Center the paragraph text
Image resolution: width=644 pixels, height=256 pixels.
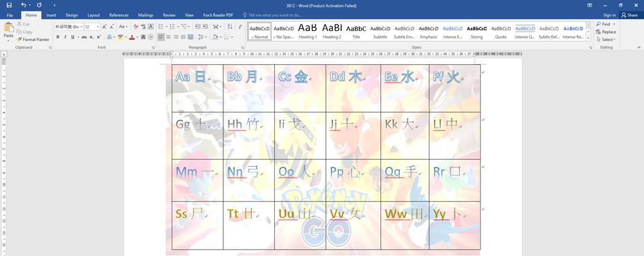(169, 37)
